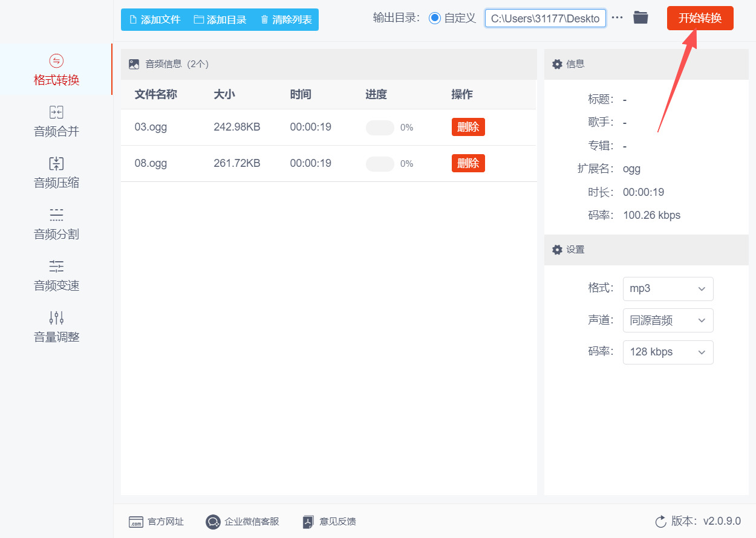Viewport: 756px width, 538px height.
Task: Go to 音频分割 audio split
Action: pyautogui.click(x=56, y=224)
